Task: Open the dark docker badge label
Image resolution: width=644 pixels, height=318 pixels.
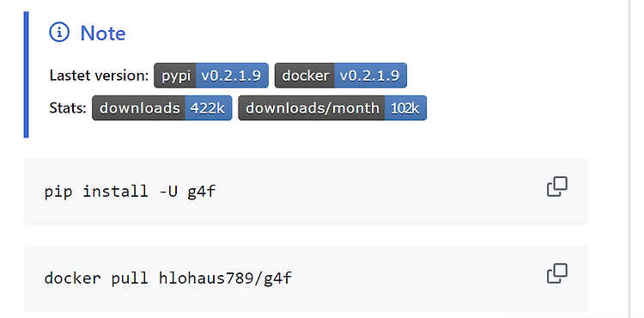Action: point(305,75)
